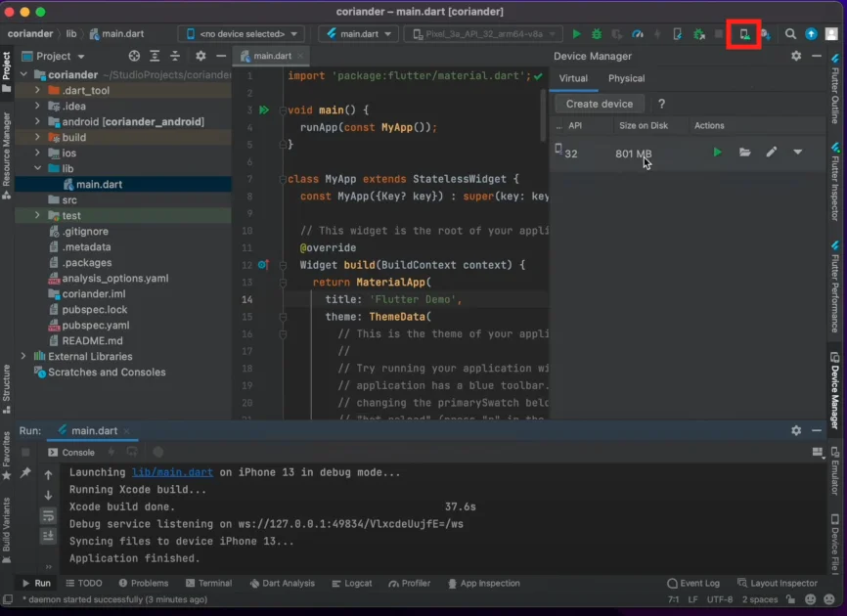Click the Select Opened File target icon

coord(134,57)
